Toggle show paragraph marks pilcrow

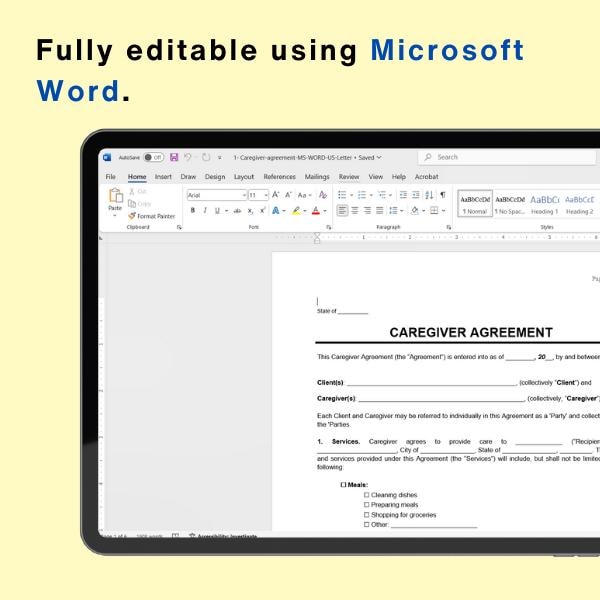click(x=443, y=195)
